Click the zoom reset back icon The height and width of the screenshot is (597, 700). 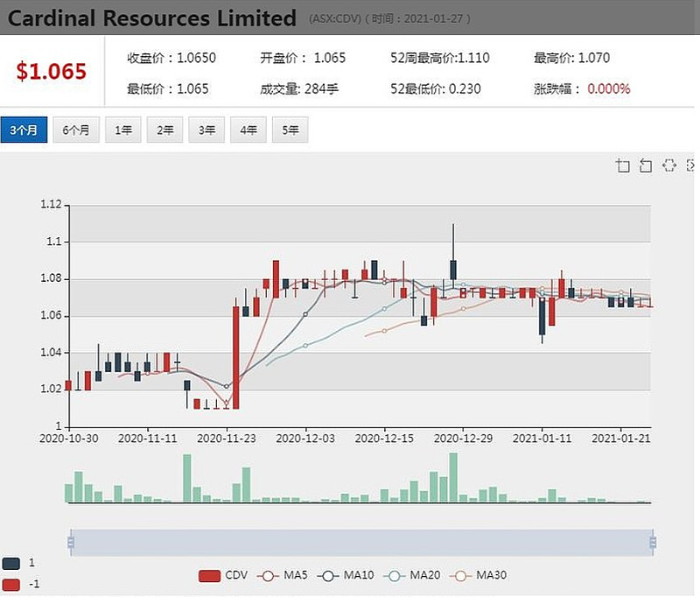[646, 165]
